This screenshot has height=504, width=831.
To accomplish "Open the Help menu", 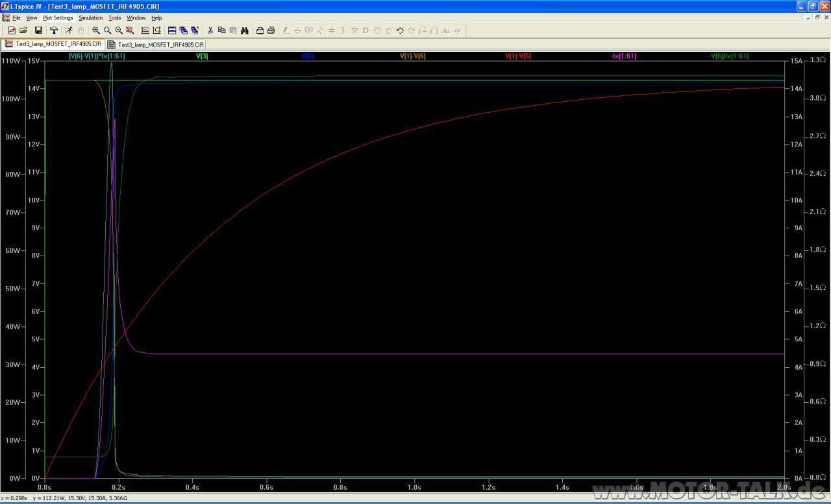I will coord(156,18).
